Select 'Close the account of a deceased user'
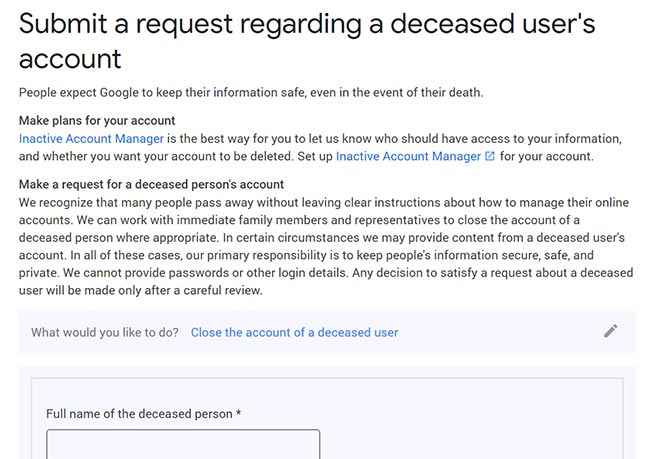This screenshot has width=650, height=459. tap(294, 333)
